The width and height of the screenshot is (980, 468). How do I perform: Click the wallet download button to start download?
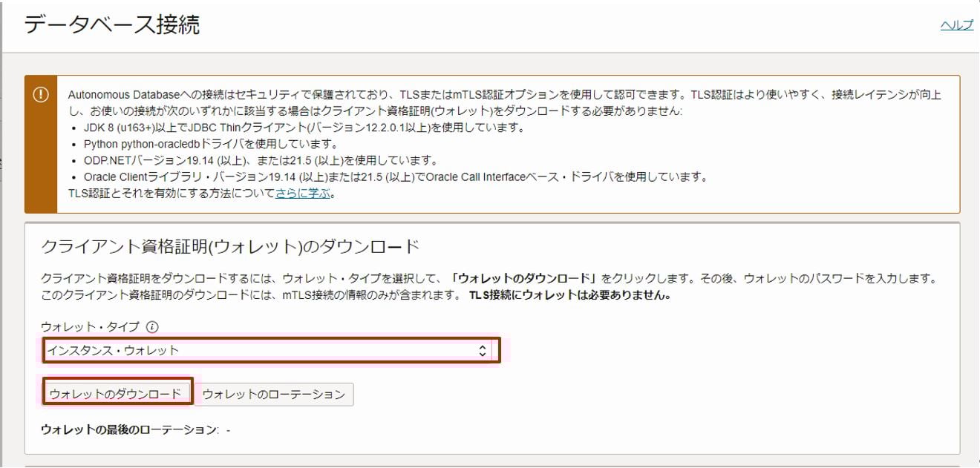point(117,395)
